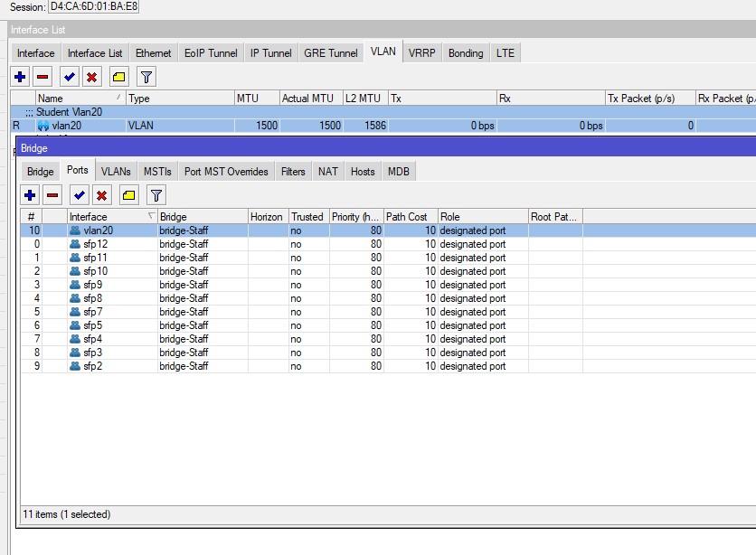Click the port icon beside sfp12
Screen dimensions: 756x555
point(75,244)
